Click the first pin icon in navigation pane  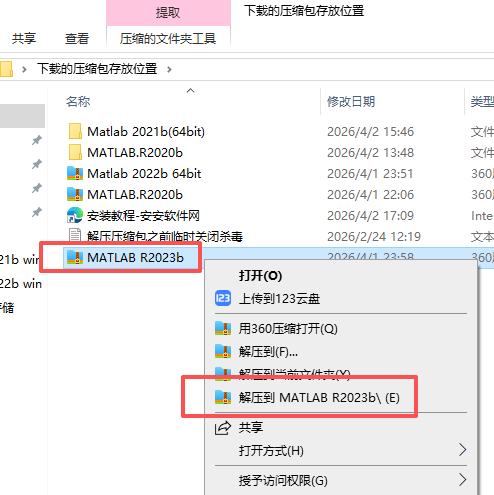tap(37, 140)
